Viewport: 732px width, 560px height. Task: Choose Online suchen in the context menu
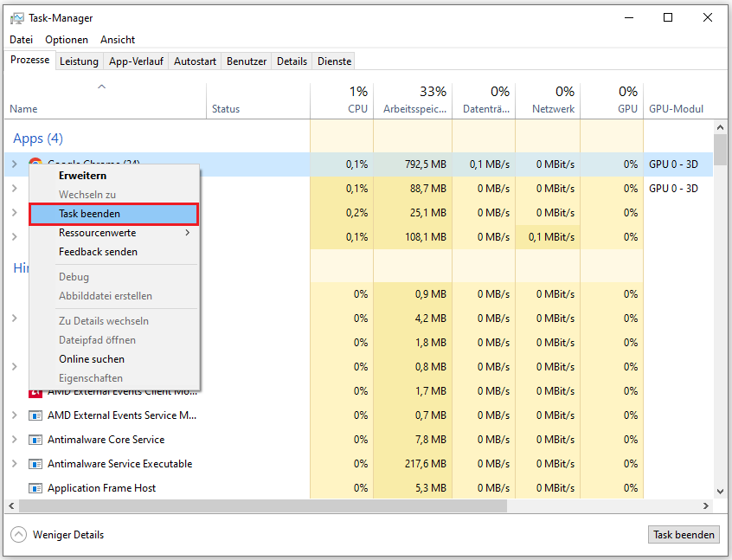tap(114, 359)
